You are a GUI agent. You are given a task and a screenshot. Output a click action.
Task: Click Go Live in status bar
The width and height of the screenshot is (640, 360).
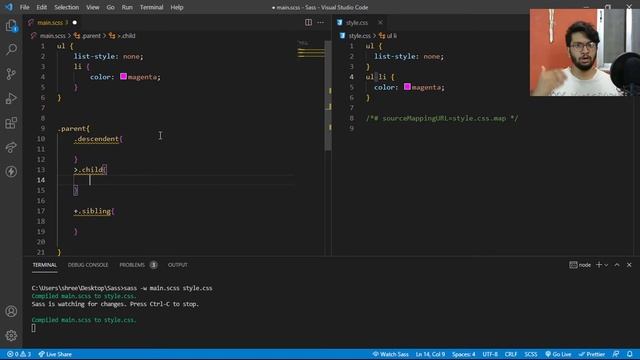point(558,354)
